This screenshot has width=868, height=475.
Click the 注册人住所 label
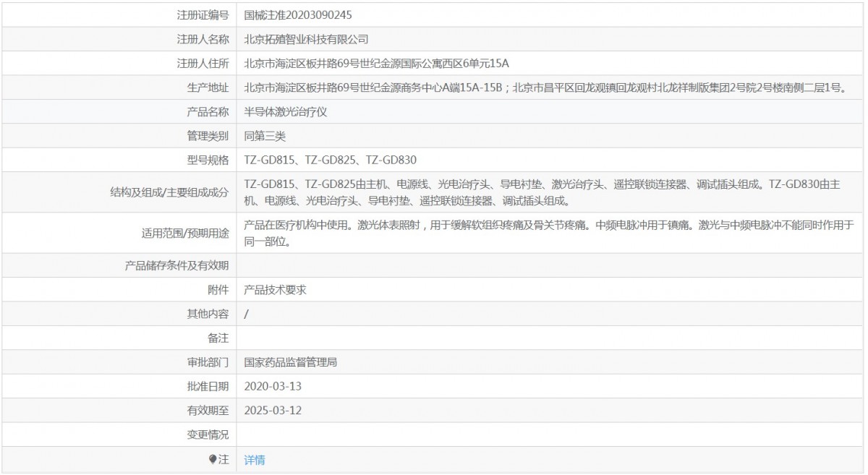point(203,64)
